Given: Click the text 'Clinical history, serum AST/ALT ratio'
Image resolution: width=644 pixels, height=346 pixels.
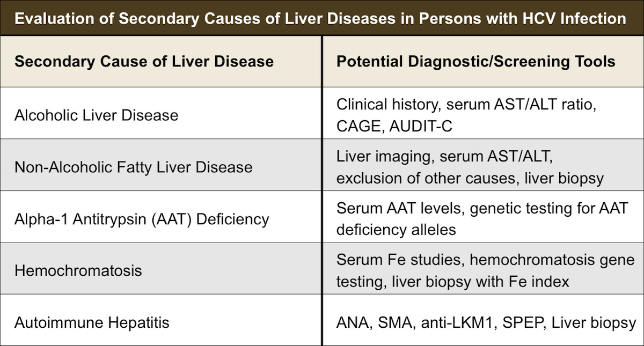Looking at the screenshot, I should [x=467, y=104].
